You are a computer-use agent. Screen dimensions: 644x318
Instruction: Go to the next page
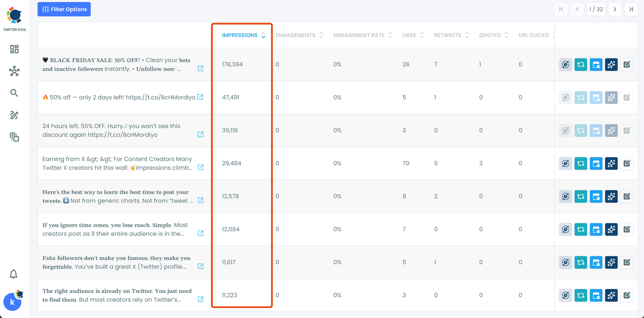tap(615, 9)
